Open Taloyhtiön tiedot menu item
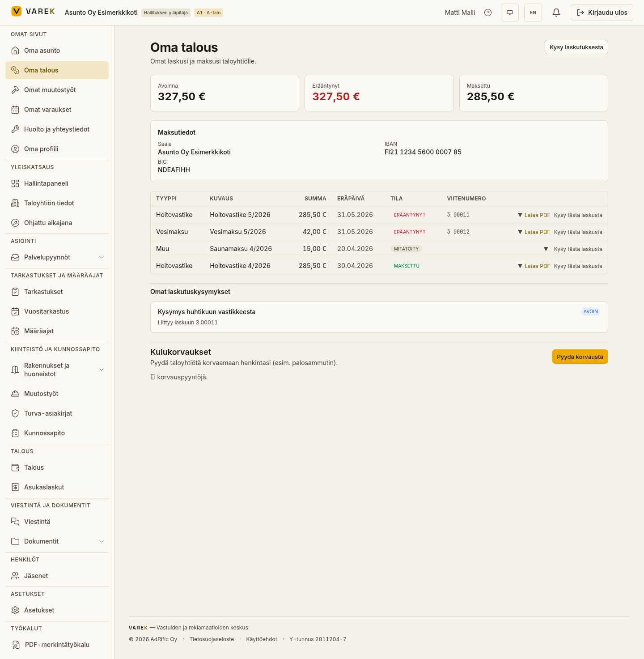Screen dimensions: 644x659 pos(57,203)
